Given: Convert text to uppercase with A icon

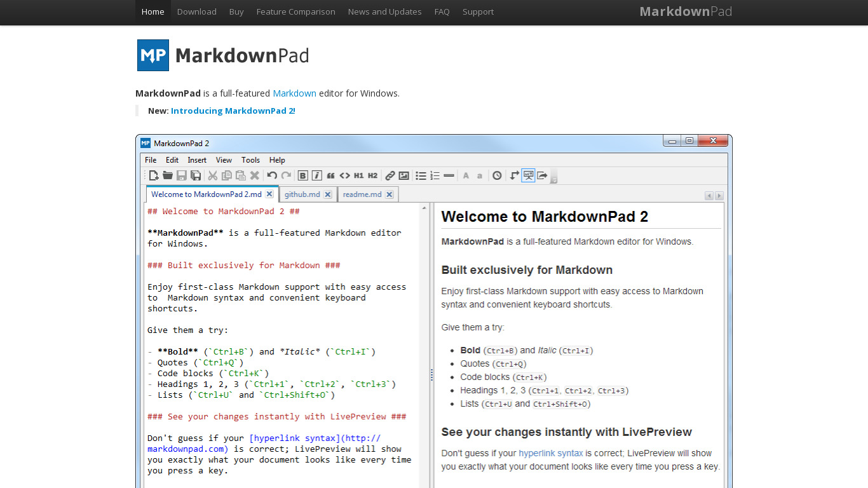Looking at the screenshot, I should (466, 175).
